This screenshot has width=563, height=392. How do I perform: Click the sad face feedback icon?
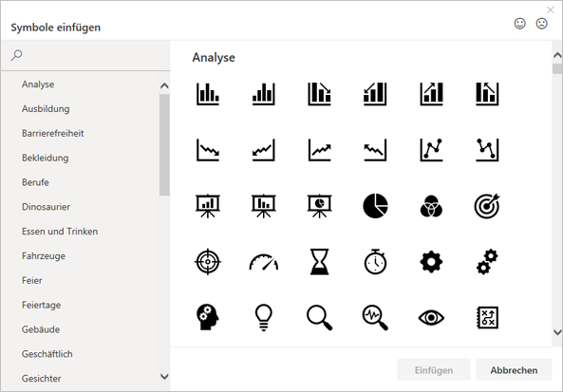coord(541,24)
